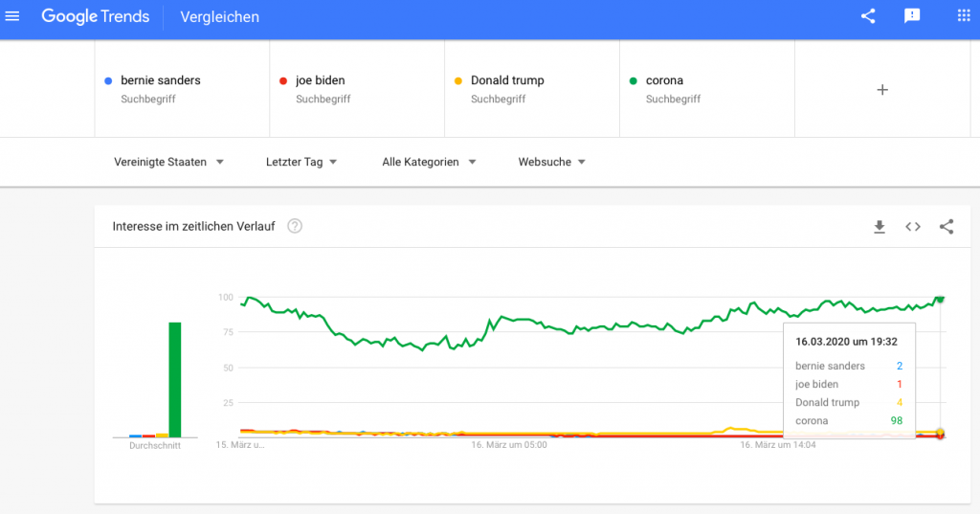Click joe biden value 1 in tooltip

click(900, 385)
